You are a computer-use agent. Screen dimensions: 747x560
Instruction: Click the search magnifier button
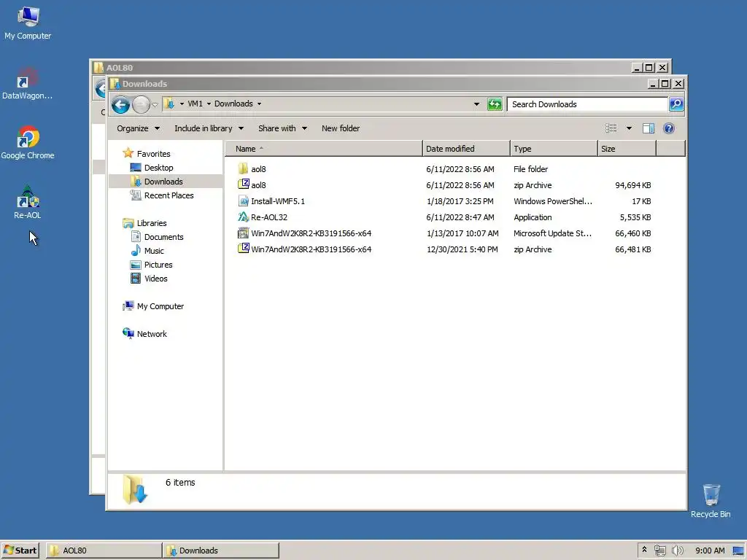point(676,104)
